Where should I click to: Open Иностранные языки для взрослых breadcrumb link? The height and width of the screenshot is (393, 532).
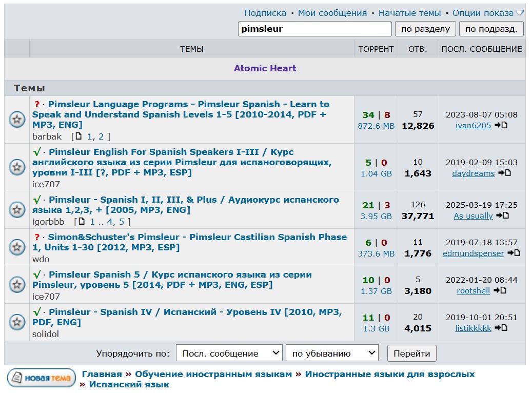(390, 374)
